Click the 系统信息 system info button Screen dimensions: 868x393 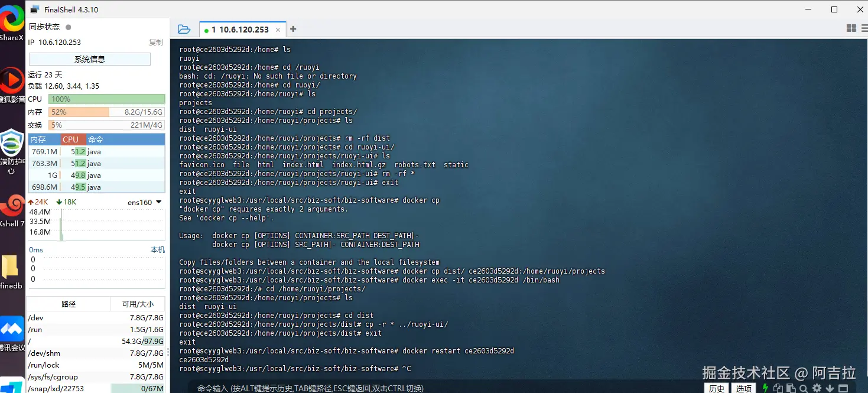(90, 59)
